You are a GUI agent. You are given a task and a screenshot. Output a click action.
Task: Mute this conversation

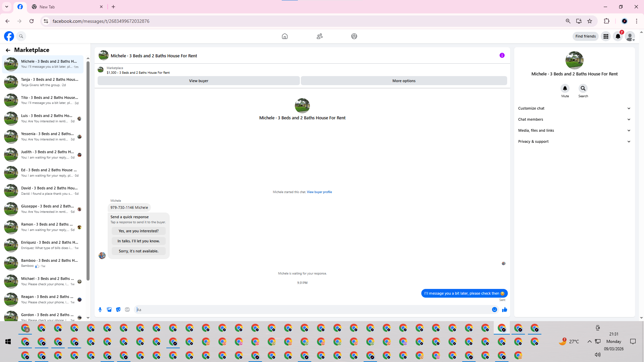point(565,88)
